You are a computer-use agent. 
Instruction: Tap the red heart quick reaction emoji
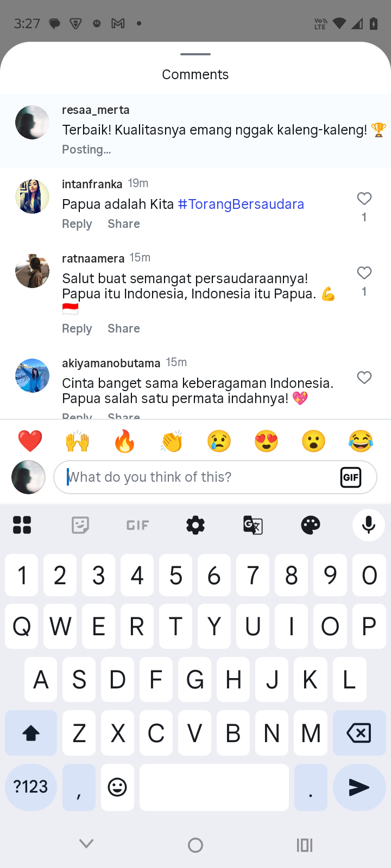(x=30, y=441)
